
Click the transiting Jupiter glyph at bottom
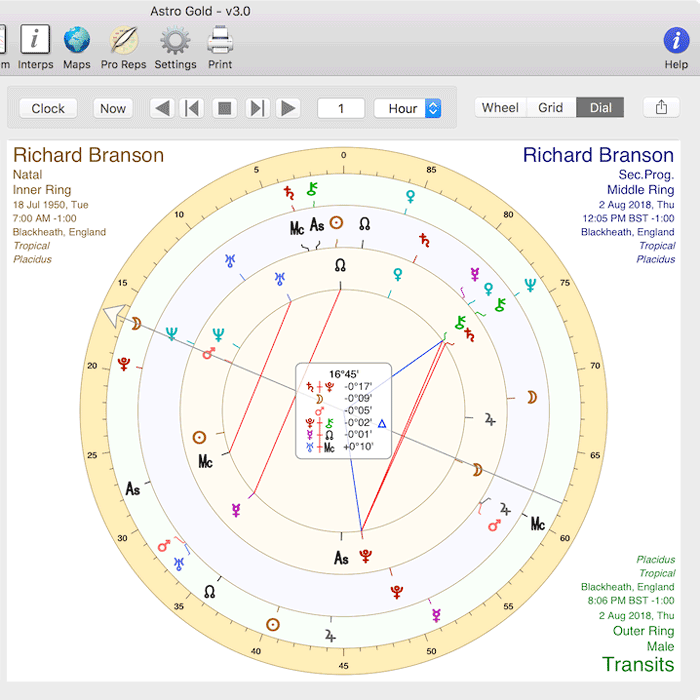(x=330, y=636)
